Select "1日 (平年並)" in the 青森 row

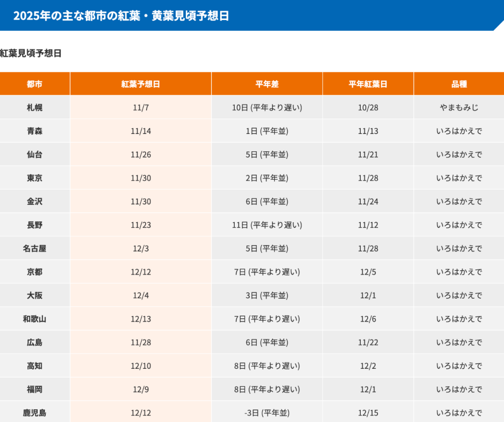(x=267, y=131)
